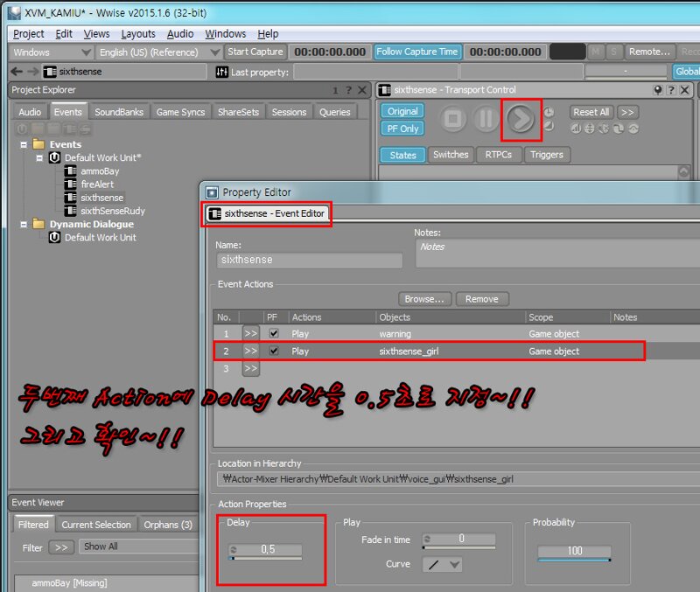Click Browse... in Event Actions
Screen dimensions: 700x592
coord(424,299)
